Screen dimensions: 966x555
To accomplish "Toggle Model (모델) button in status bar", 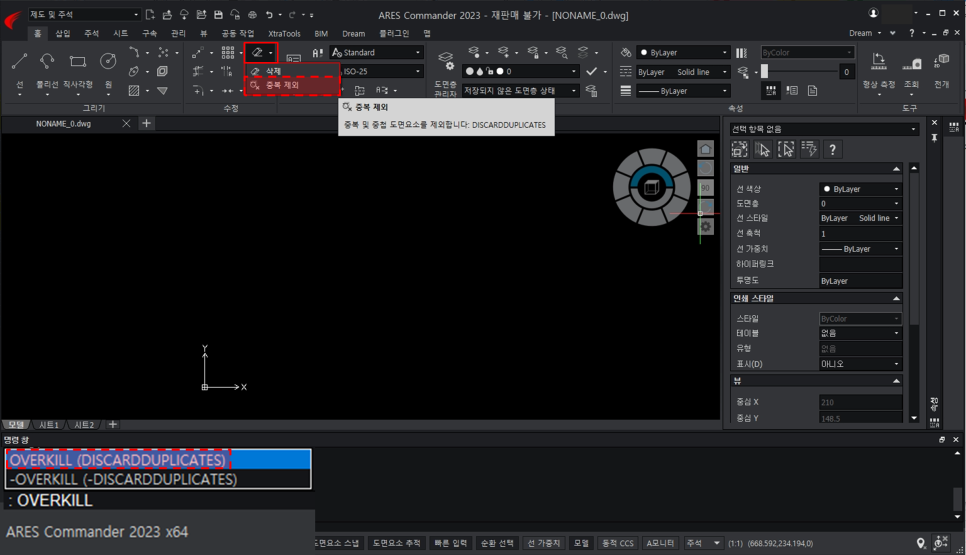I will [581, 543].
